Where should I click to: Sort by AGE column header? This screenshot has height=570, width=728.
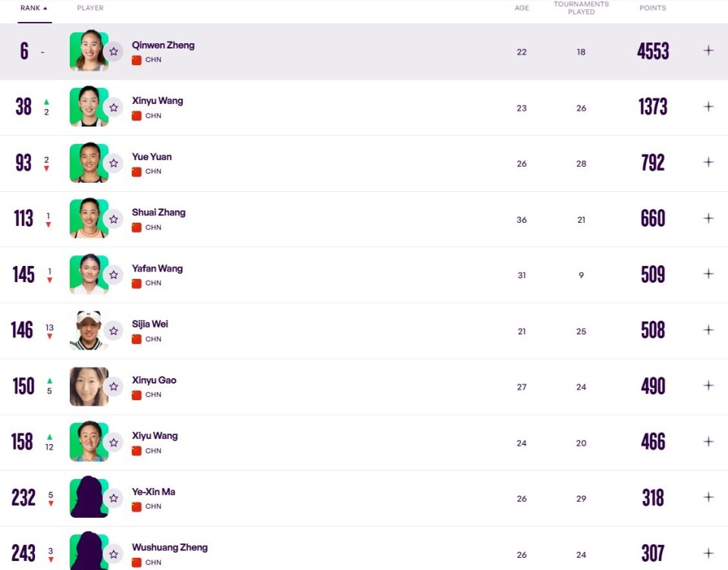(522, 8)
